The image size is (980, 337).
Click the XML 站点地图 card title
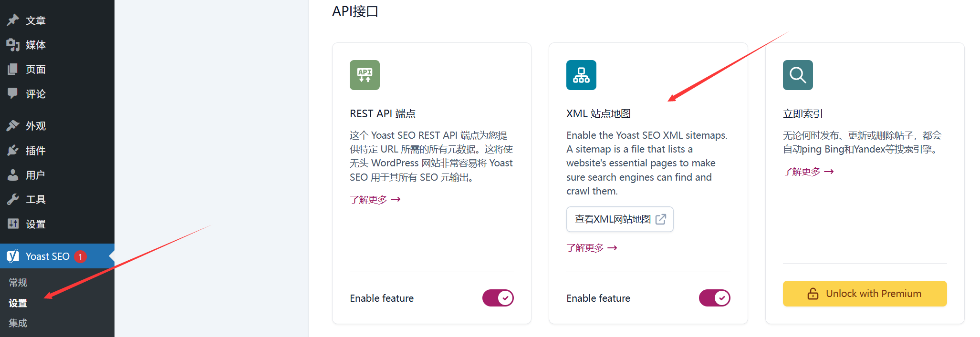[599, 113]
